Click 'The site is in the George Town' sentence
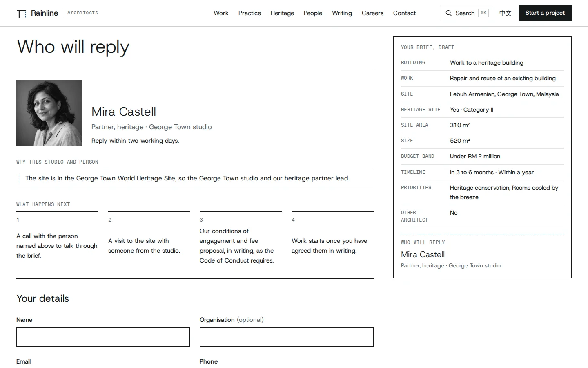 187,178
